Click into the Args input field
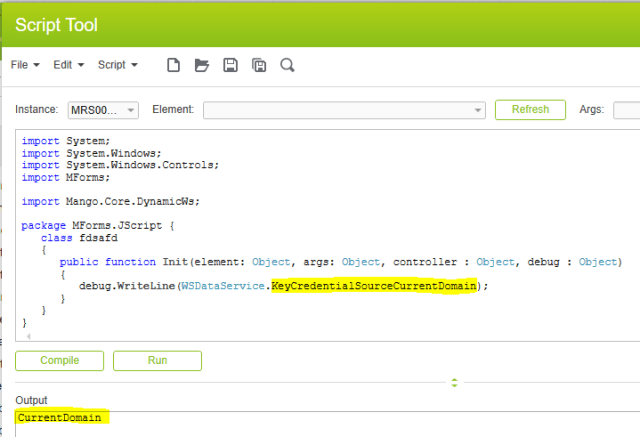This screenshot has height=437, width=640. tap(626, 110)
